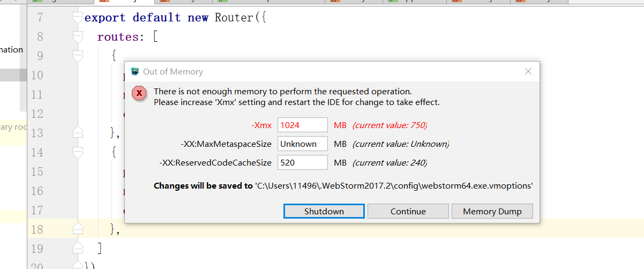
Task: Collapse the routes fold marker on line 8
Action: (78, 37)
